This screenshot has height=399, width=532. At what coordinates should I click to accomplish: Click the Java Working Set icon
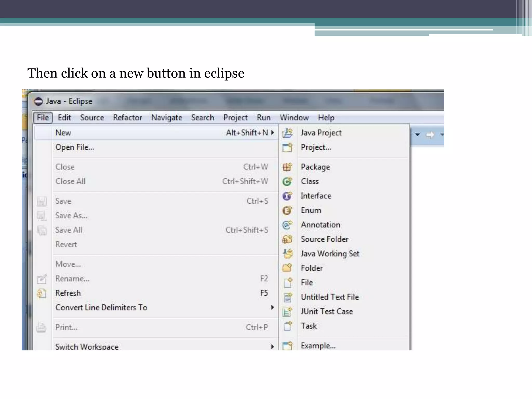coord(287,254)
